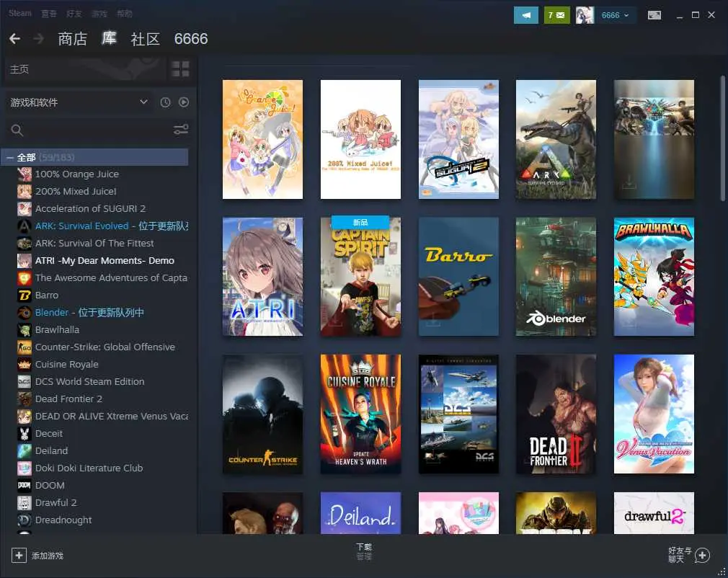This screenshot has width=728, height=578.
Task: Open the announcements megaphone icon
Action: click(x=526, y=15)
